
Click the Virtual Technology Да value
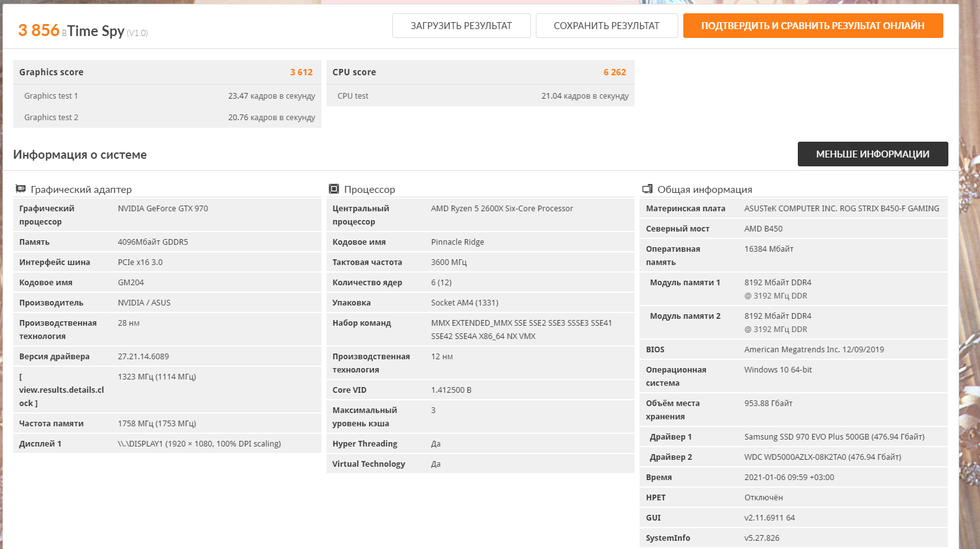[436, 464]
